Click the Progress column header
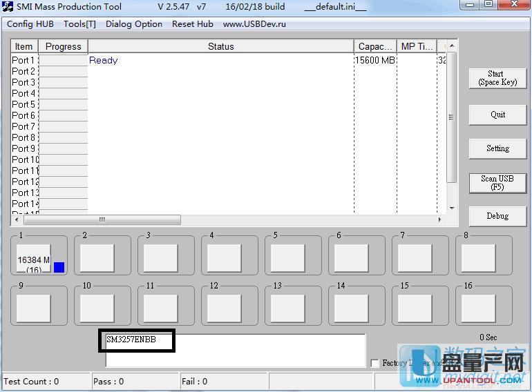 63,46
